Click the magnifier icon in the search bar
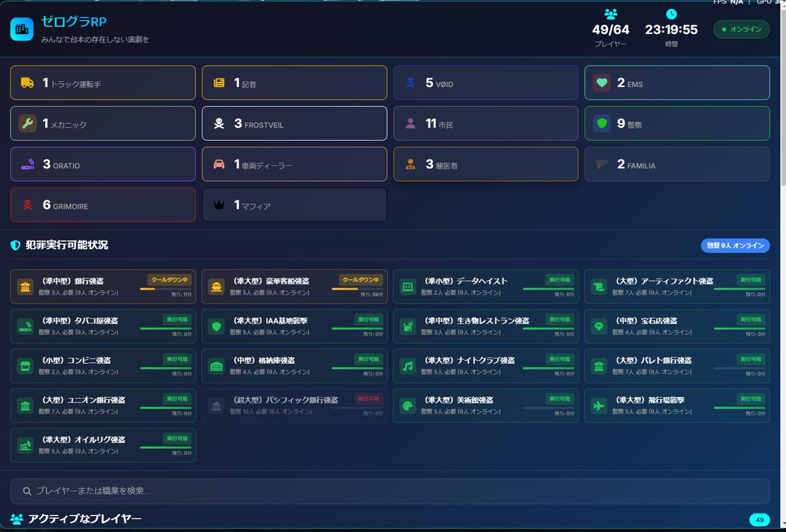Viewport: 786px width, 532px height. tap(27, 491)
